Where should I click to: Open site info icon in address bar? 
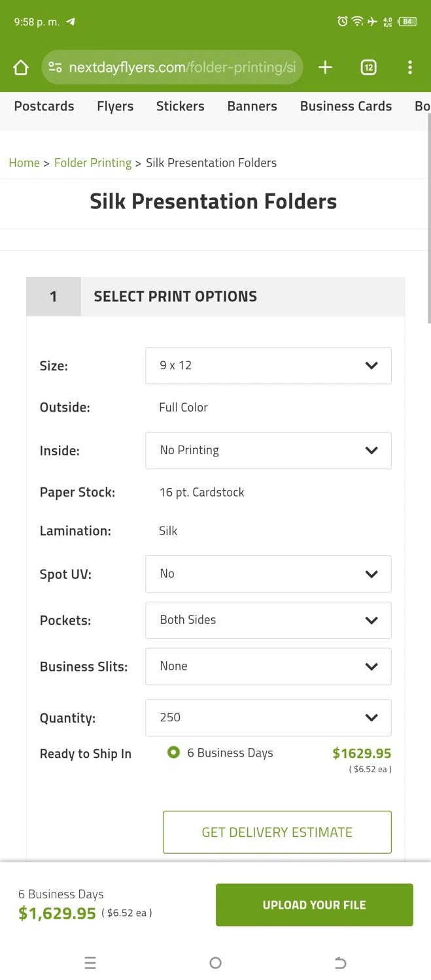[x=56, y=67]
